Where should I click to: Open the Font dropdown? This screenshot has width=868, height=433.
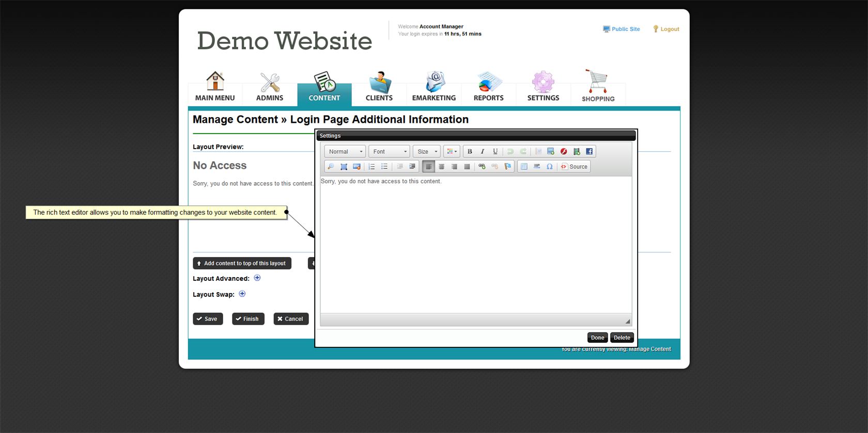[389, 152]
